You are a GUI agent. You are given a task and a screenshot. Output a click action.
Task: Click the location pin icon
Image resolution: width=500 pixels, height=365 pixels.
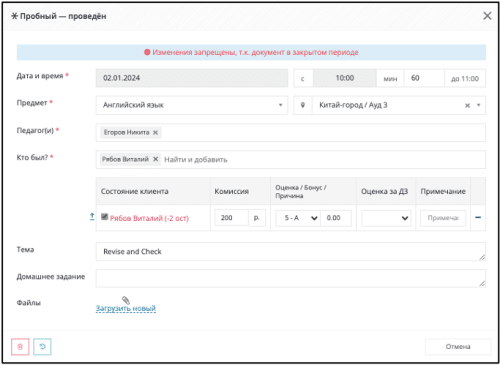tap(303, 105)
